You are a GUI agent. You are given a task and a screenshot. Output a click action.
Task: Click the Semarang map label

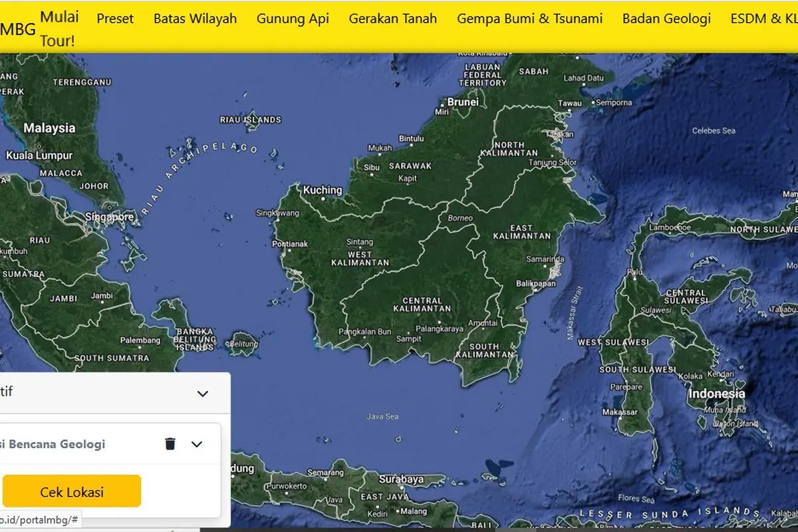(325, 472)
